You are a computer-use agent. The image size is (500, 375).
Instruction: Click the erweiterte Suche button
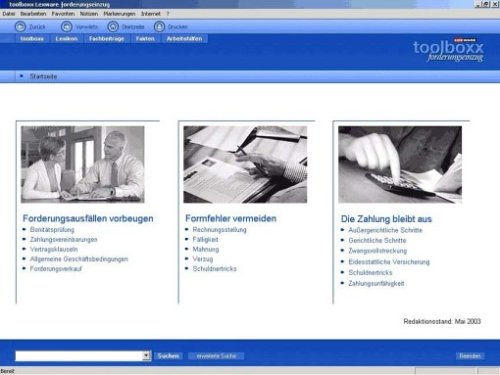[x=216, y=356]
